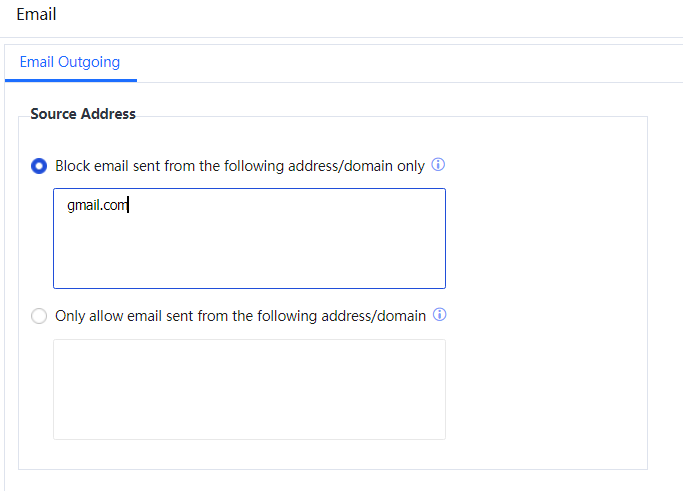Click the blue underline beneath the Email Outgoing tab
This screenshot has width=683, height=491.
pos(70,81)
